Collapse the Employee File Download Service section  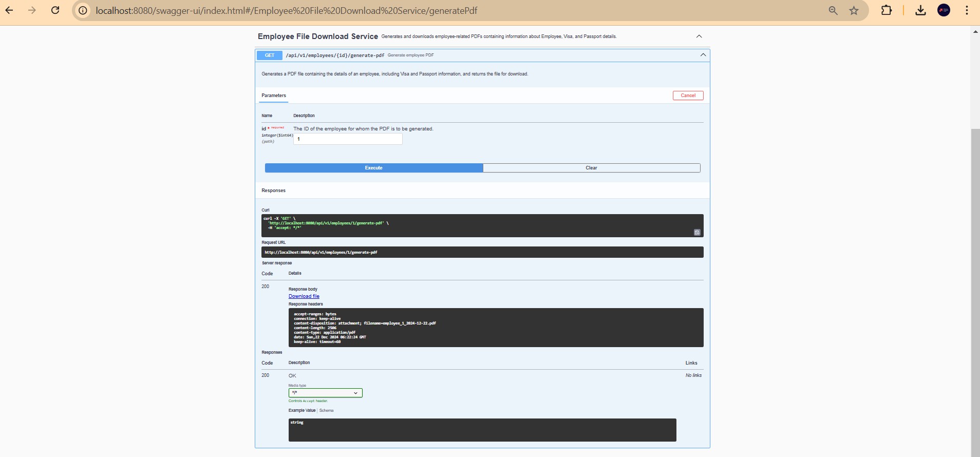(699, 36)
